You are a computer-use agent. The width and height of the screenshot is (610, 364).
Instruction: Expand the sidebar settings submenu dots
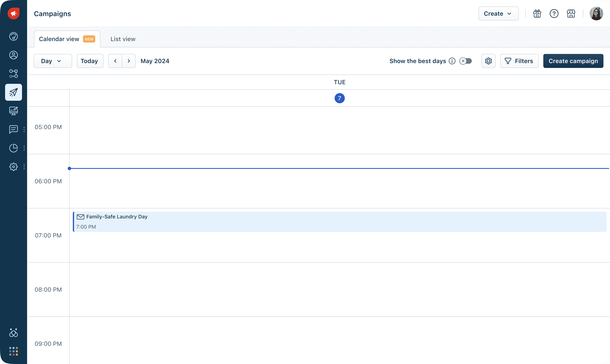point(24,167)
